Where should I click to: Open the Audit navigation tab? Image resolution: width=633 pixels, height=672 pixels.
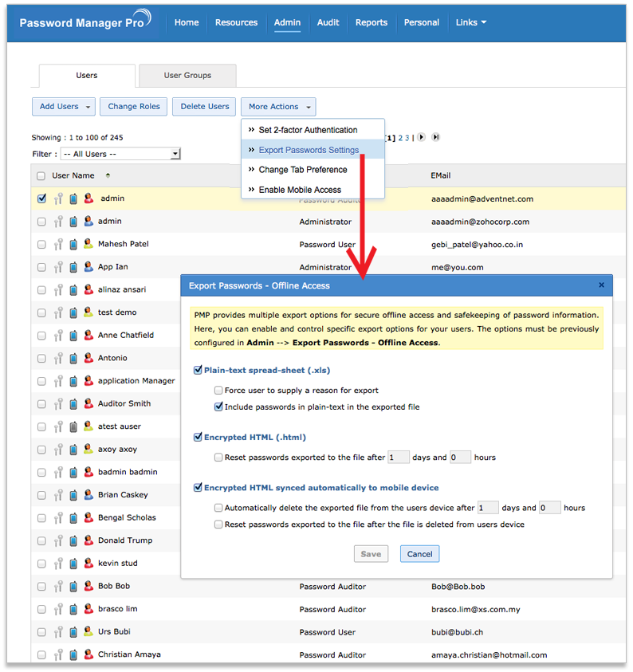328,22
